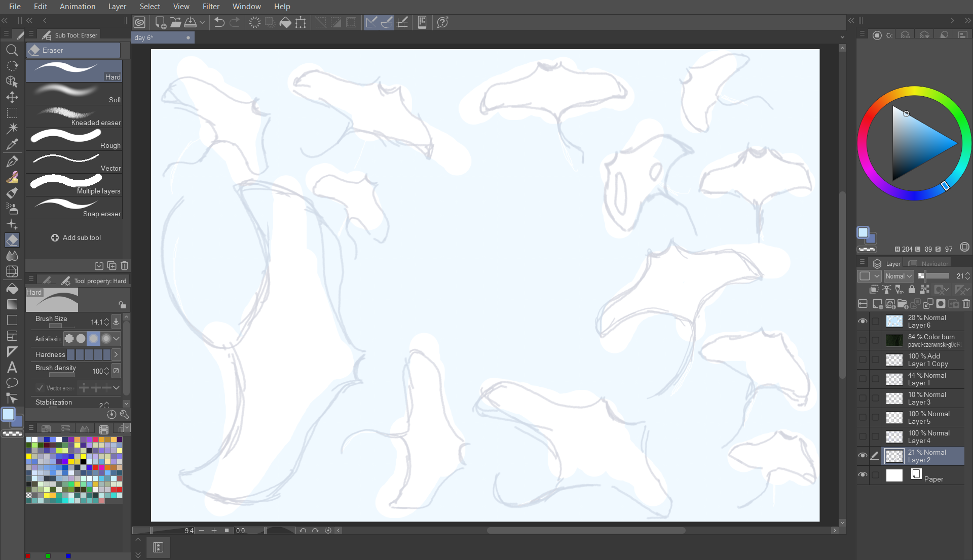Hide Layer 6 visibility eye

coord(863,322)
